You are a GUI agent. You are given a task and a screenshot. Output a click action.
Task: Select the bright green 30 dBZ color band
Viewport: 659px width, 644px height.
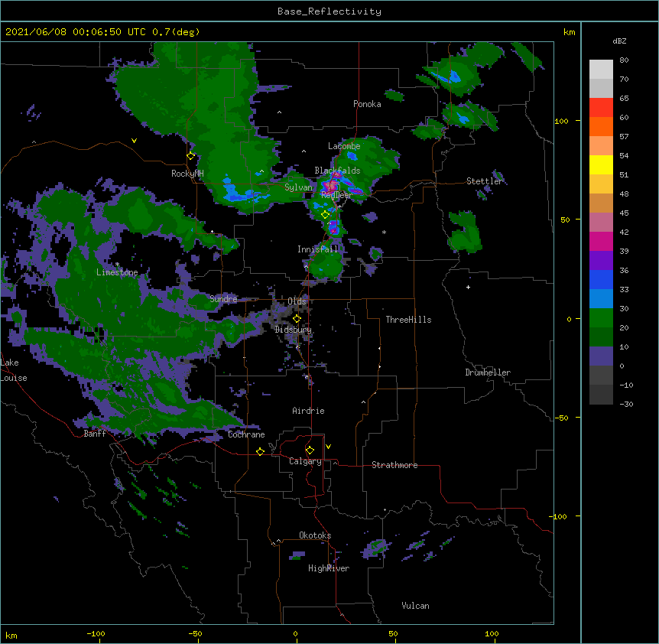click(x=601, y=318)
